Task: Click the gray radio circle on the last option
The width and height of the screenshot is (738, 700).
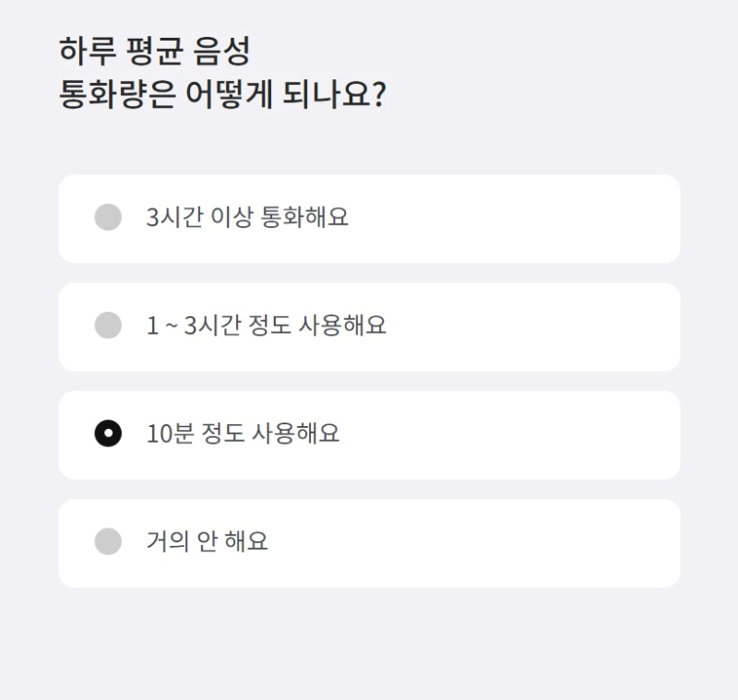Action: 109,542
